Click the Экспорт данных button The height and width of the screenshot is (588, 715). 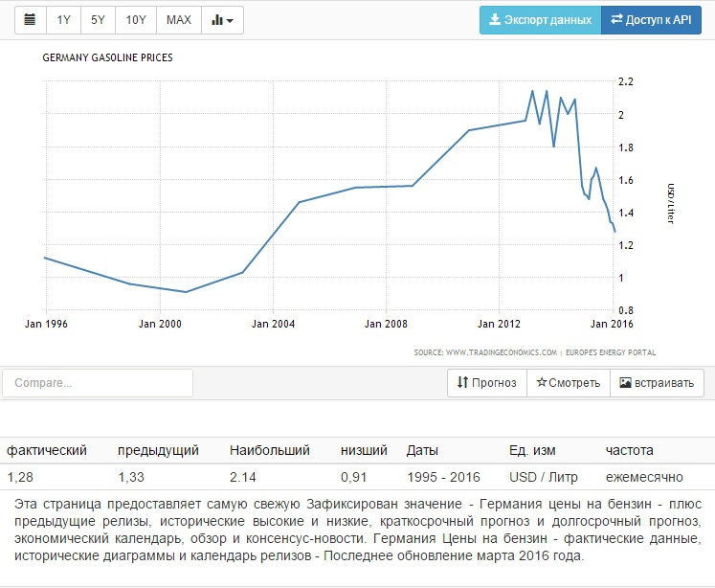pos(540,20)
